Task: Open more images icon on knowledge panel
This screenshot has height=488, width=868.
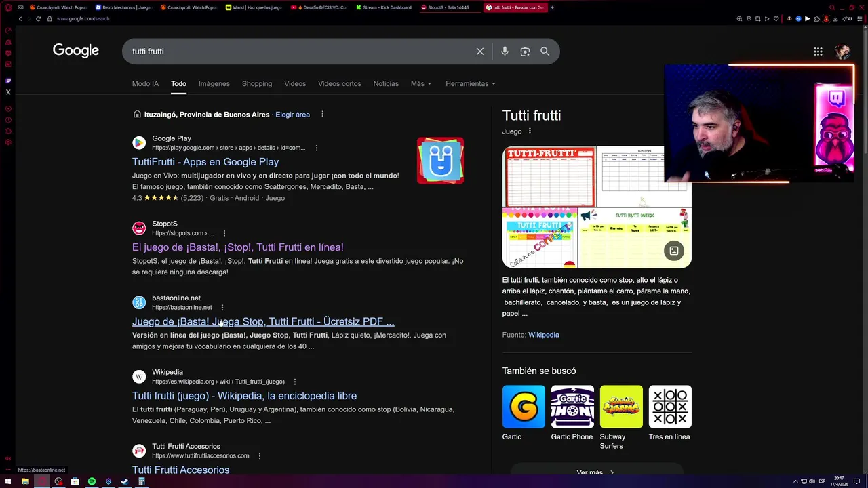Action: [674, 251]
